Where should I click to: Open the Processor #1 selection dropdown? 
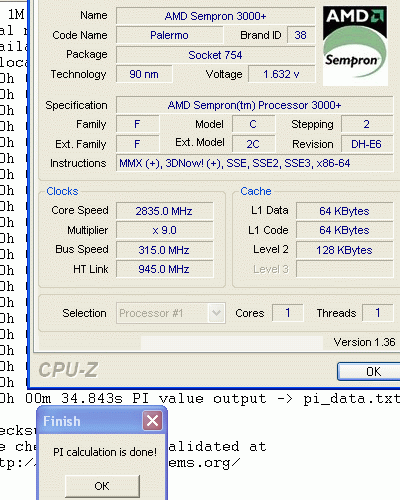(x=171, y=313)
